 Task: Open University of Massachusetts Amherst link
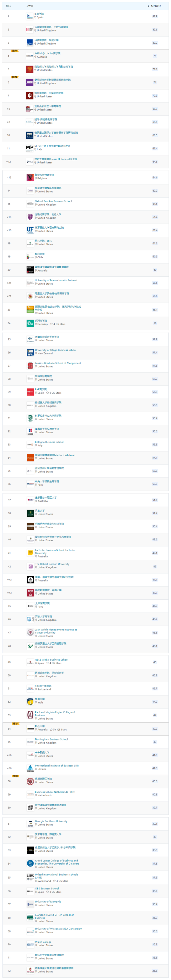[x=56, y=280]
